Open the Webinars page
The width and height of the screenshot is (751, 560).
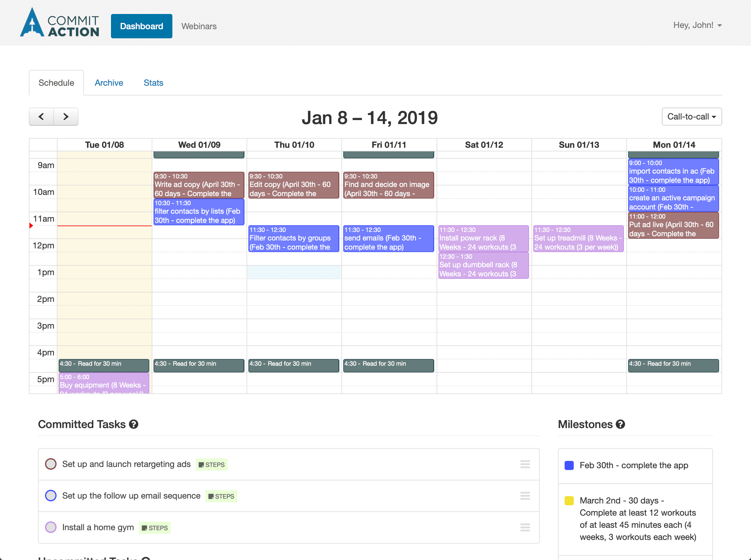[199, 26]
